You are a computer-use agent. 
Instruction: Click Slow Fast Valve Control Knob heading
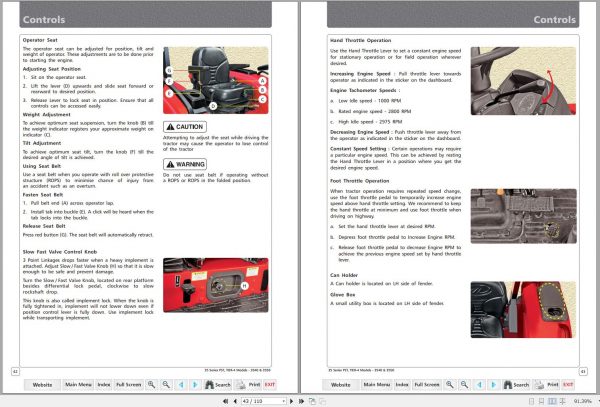coord(60,252)
